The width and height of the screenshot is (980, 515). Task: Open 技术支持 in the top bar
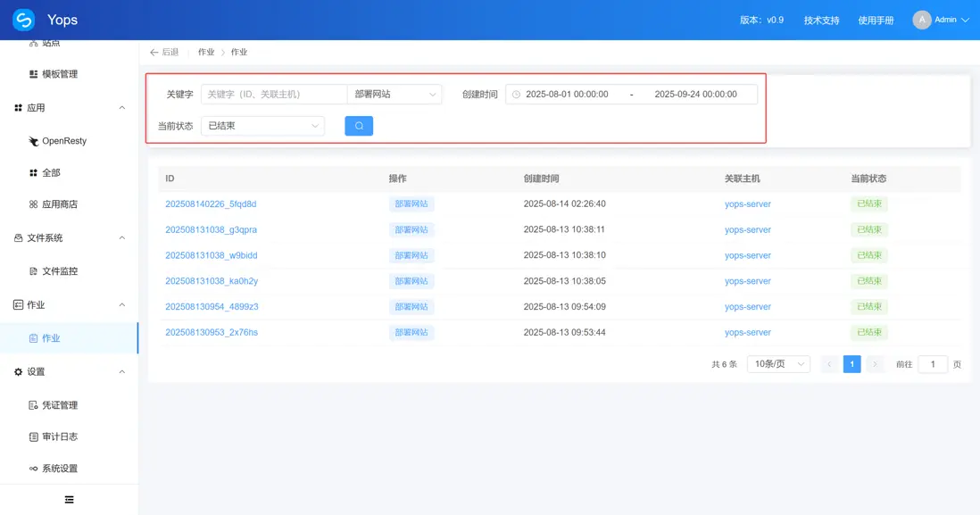pyautogui.click(x=820, y=19)
